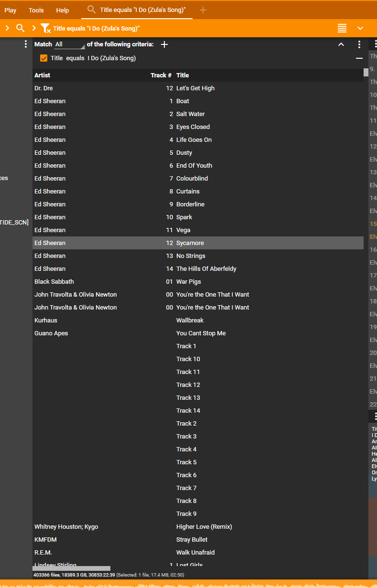Open the Help menu
This screenshot has width=377, height=588.
point(63,10)
